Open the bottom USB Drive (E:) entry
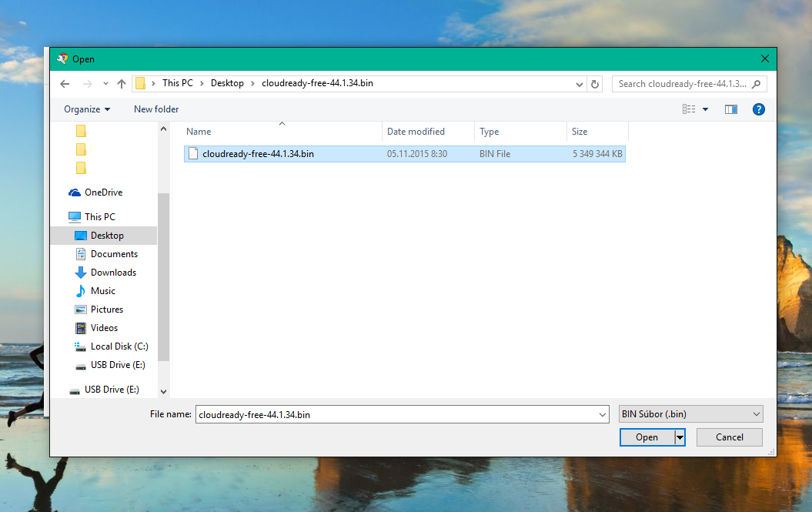Image resolution: width=812 pixels, height=512 pixels. pos(112,389)
